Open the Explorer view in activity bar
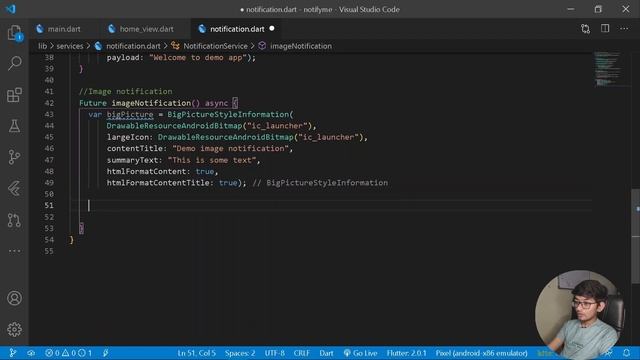The width and height of the screenshot is (640, 360). [14, 33]
